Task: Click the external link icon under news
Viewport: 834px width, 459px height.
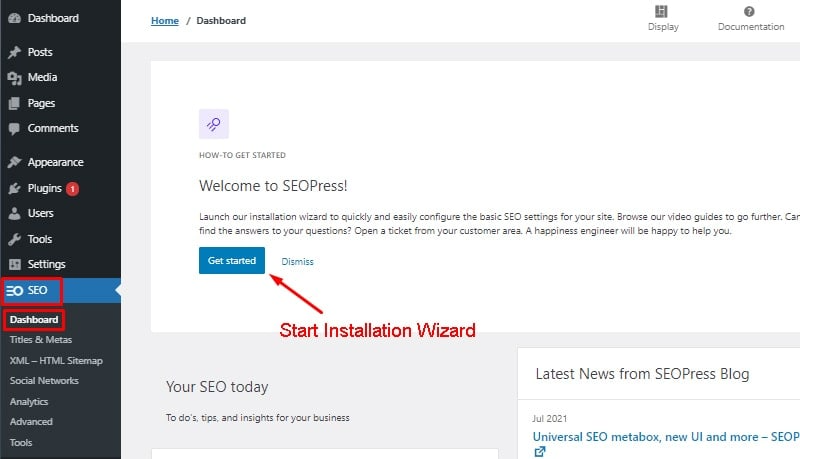Action: (540, 452)
